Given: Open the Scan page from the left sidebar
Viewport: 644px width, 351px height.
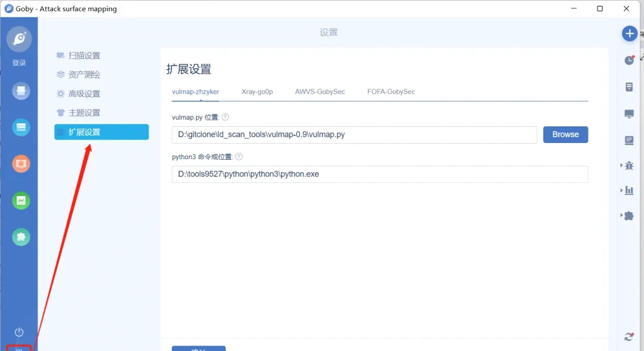Looking at the screenshot, I should (x=21, y=91).
